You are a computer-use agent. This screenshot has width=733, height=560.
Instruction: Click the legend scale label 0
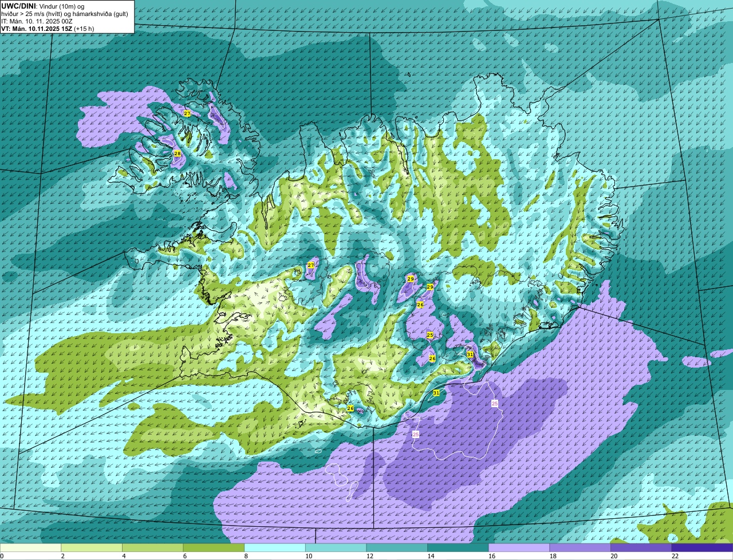coord(2,556)
